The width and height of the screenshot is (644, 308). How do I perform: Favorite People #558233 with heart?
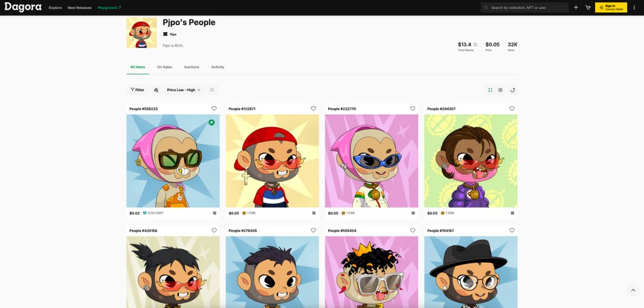coord(214,109)
